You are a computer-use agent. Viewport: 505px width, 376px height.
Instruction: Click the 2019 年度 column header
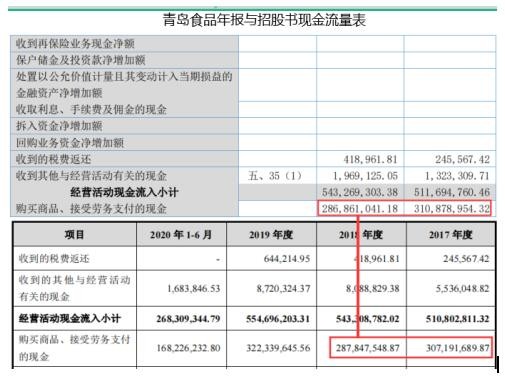(x=271, y=235)
